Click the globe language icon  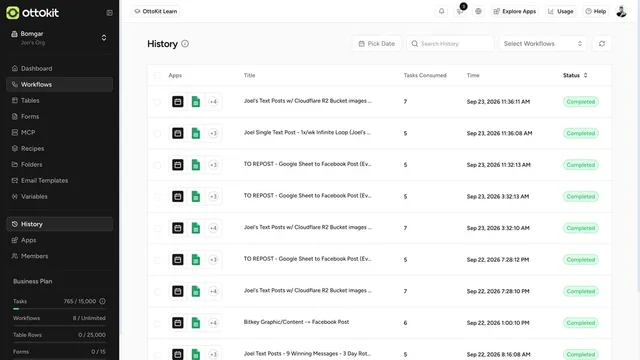478,11
